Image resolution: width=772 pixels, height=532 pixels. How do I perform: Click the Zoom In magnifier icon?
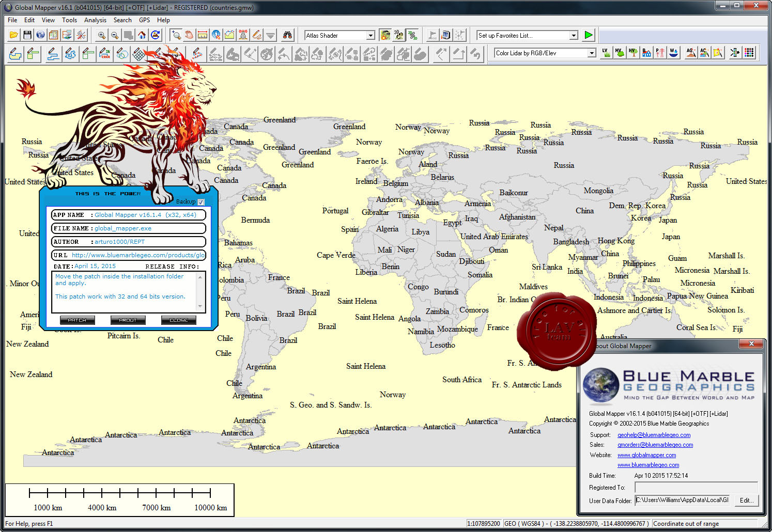pyautogui.click(x=102, y=35)
